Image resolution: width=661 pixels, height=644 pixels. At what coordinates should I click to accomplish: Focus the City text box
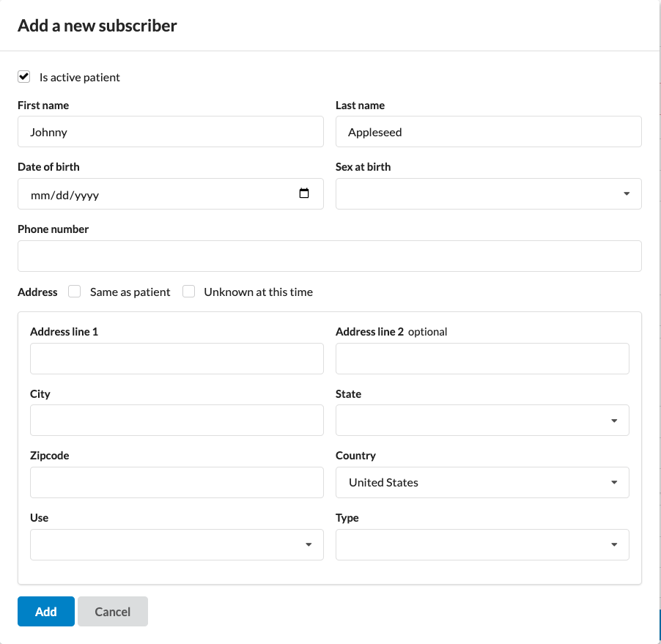pos(177,421)
